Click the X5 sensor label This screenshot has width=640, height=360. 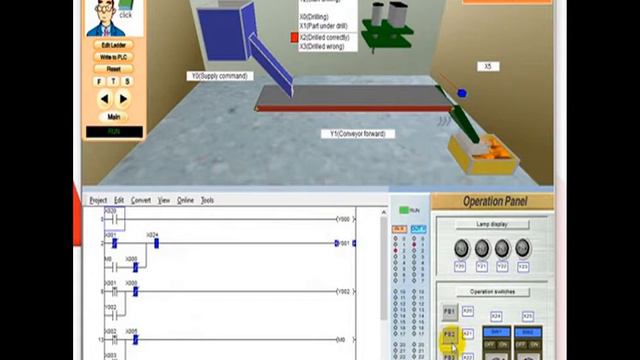click(x=488, y=66)
